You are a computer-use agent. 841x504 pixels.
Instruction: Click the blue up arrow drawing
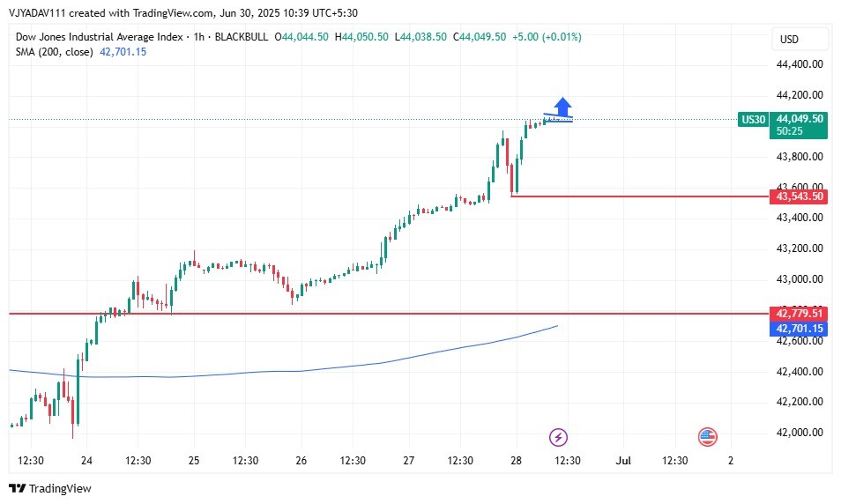[x=562, y=105]
